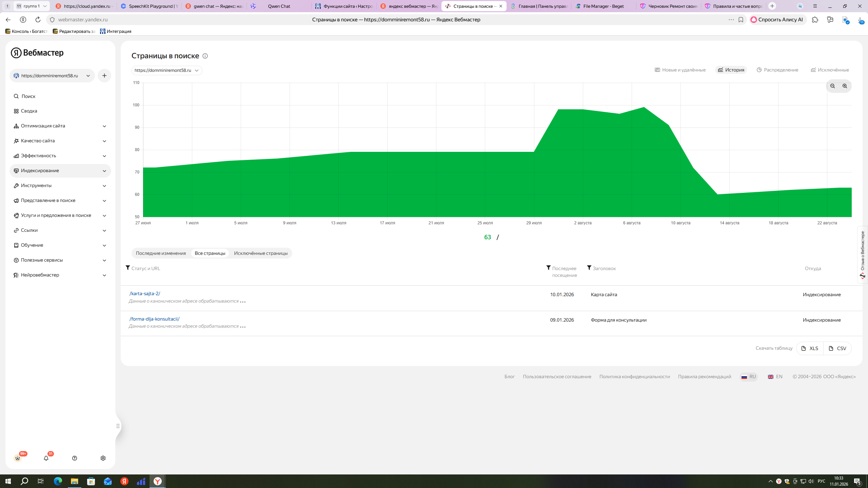Viewport: 868px width, 488px height.
Task: Open the /karta-sajta-2/ page link
Action: click(145, 293)
